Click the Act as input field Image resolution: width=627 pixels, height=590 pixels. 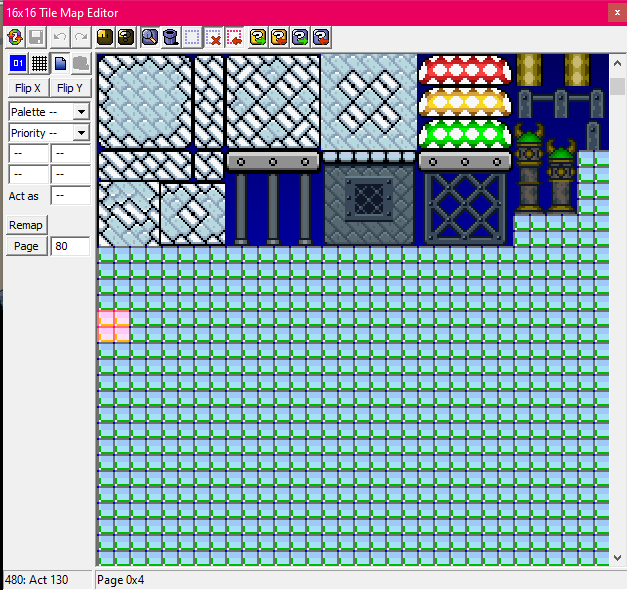pos(71,196)
